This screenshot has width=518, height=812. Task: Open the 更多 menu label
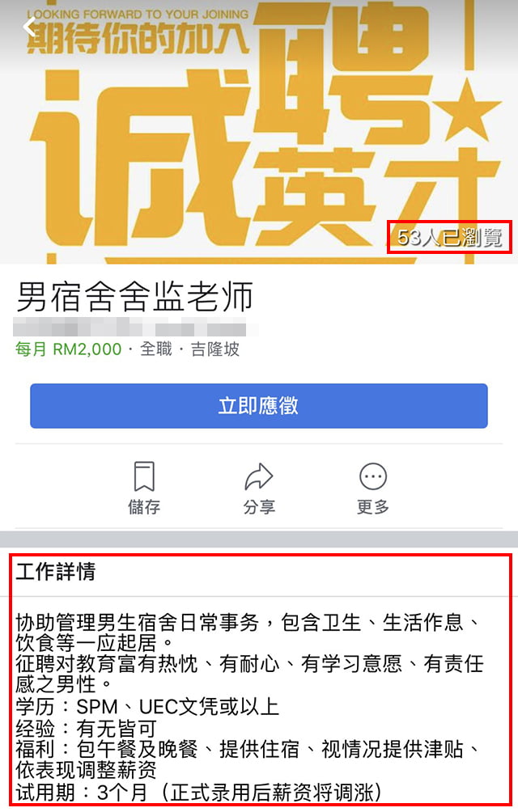(373, 506)
